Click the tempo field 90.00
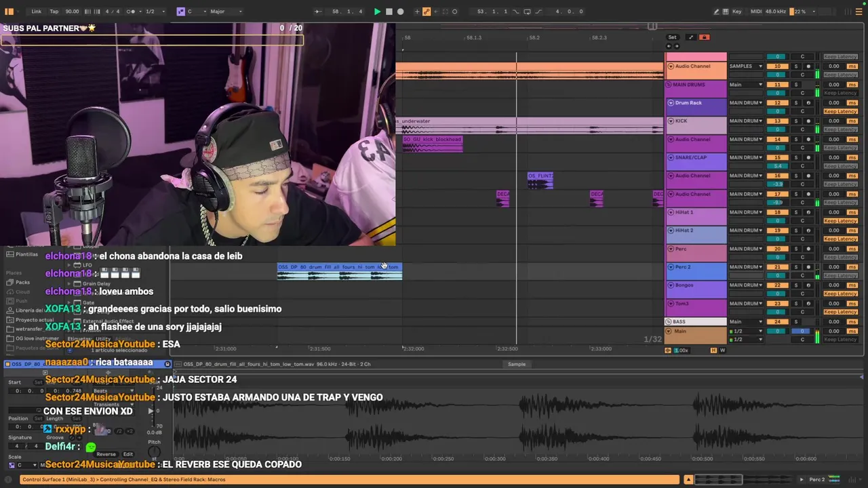This screenshot has height=488, width=868. coord(72,12)
